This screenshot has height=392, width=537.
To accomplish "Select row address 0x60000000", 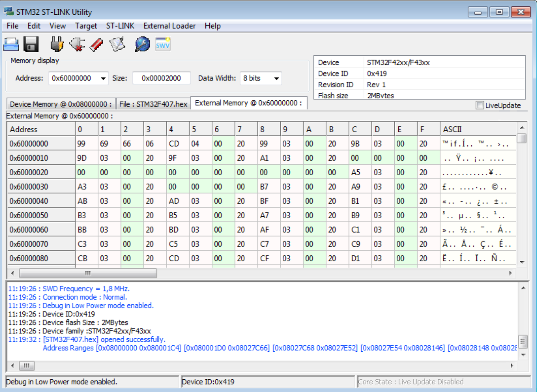I will coord(41,144).
